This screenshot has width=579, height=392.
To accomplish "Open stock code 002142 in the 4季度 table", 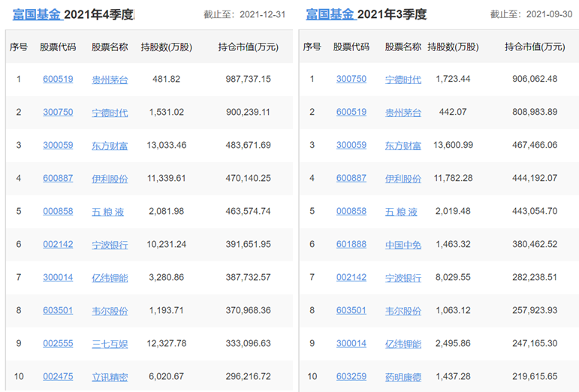I will pyautogui.click(x=58, y=244).
